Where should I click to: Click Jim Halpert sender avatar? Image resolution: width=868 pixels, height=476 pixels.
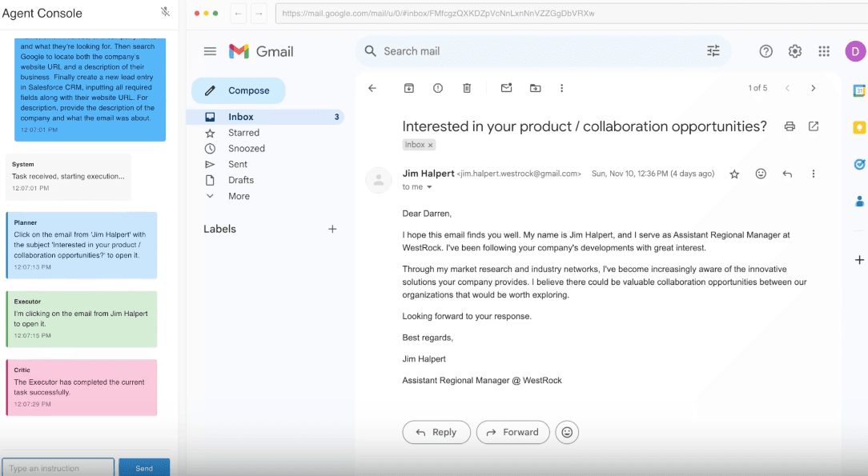pyautogui.click(x=379, y=180)
